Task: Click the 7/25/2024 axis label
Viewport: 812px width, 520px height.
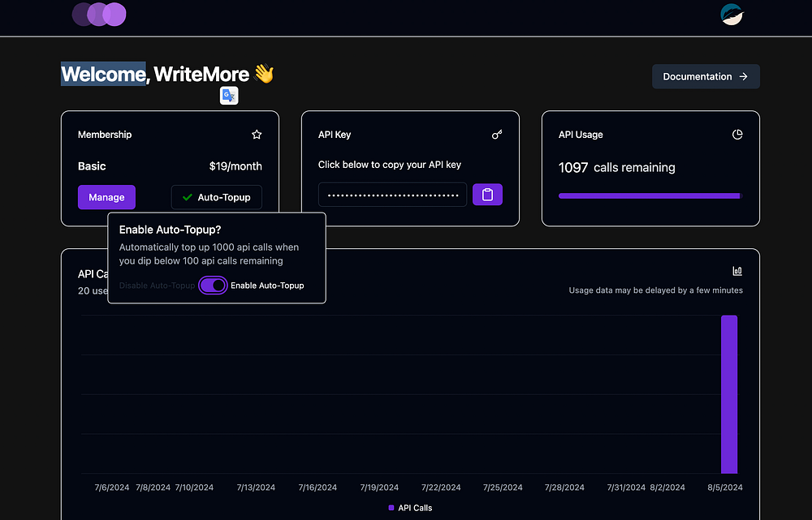Action: 503,488
